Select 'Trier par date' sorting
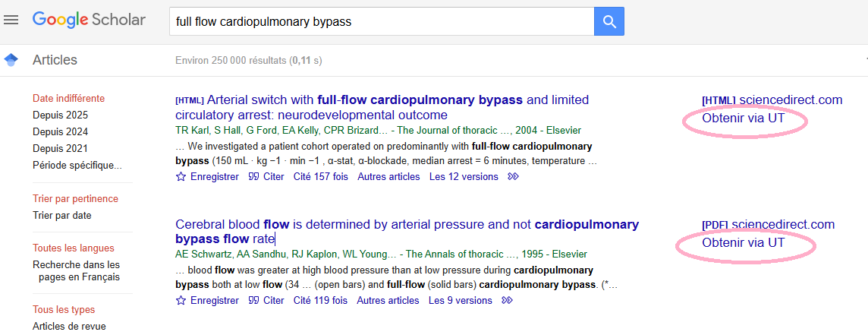 61,216
